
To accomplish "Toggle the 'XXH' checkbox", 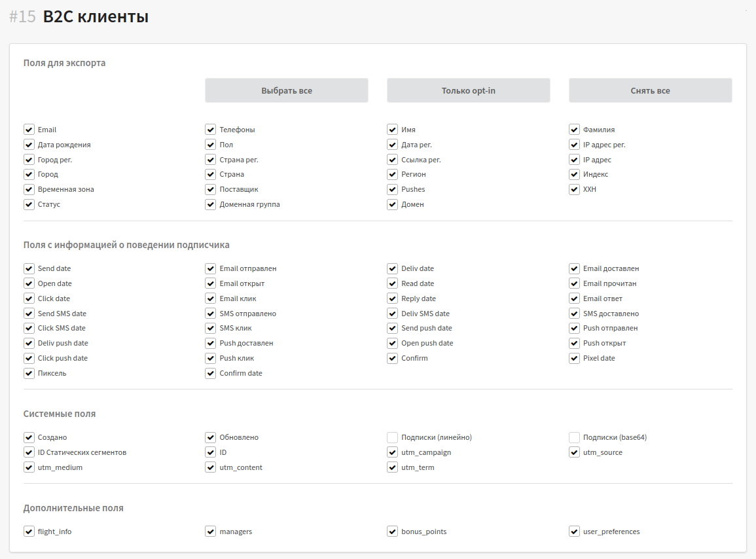I will coord(574,189).
